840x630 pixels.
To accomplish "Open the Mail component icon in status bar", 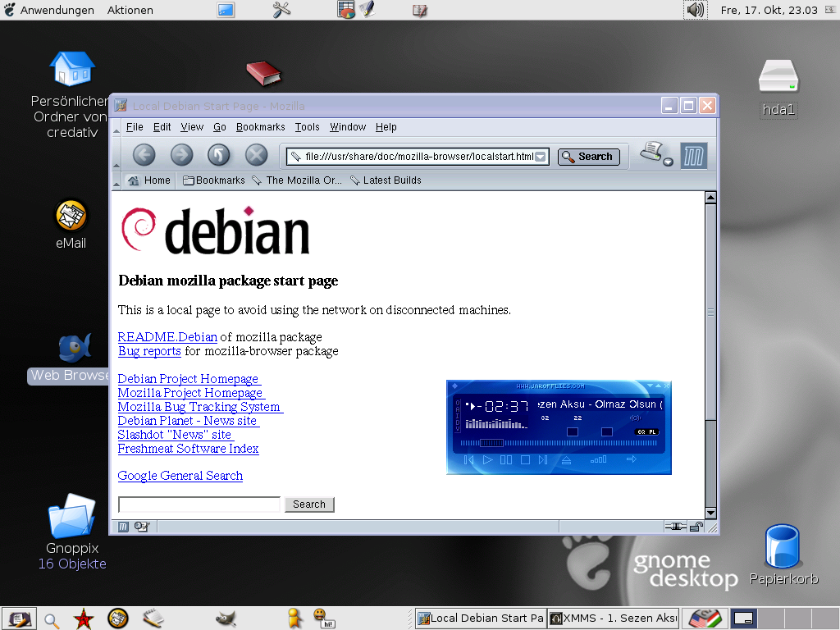I will pyautogui.click(x=142, y=527).
